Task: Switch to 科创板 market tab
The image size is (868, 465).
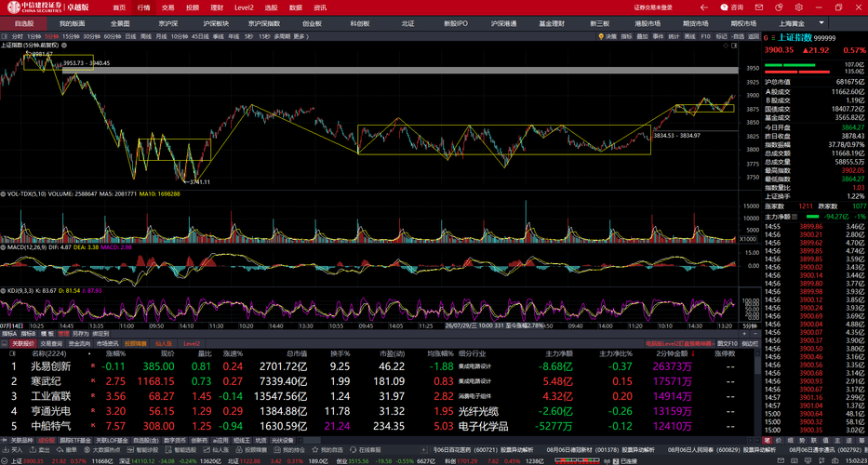Action: click(x=360, y=23)
